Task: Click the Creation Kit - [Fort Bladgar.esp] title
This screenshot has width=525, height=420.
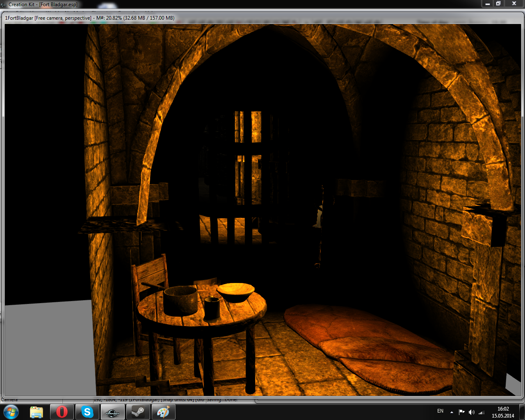Action: [43, 5]
